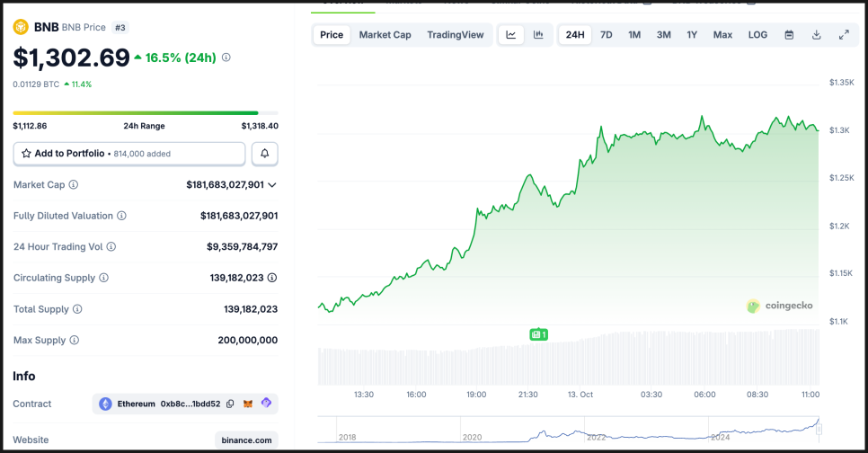Switch chart range to 1Y
The image size is (868, 453).
692,35
